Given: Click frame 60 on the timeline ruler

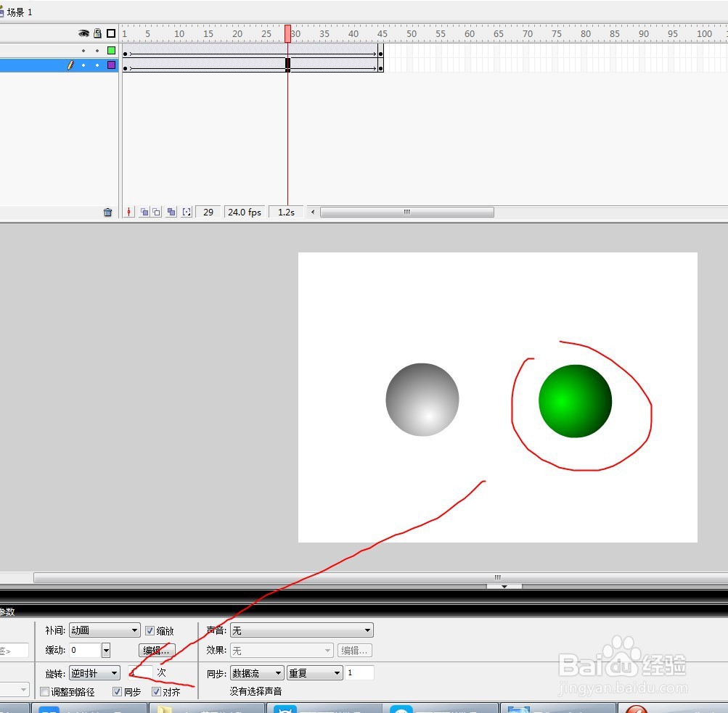Looking at the screenshot, I should click(468, 34).
